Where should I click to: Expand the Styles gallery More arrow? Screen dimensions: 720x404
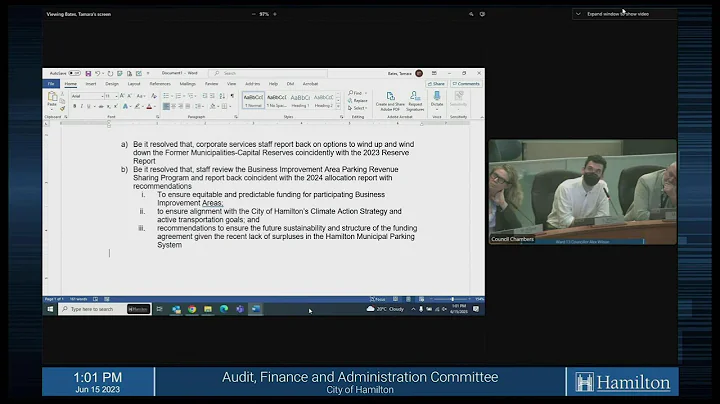coord(339,107)
